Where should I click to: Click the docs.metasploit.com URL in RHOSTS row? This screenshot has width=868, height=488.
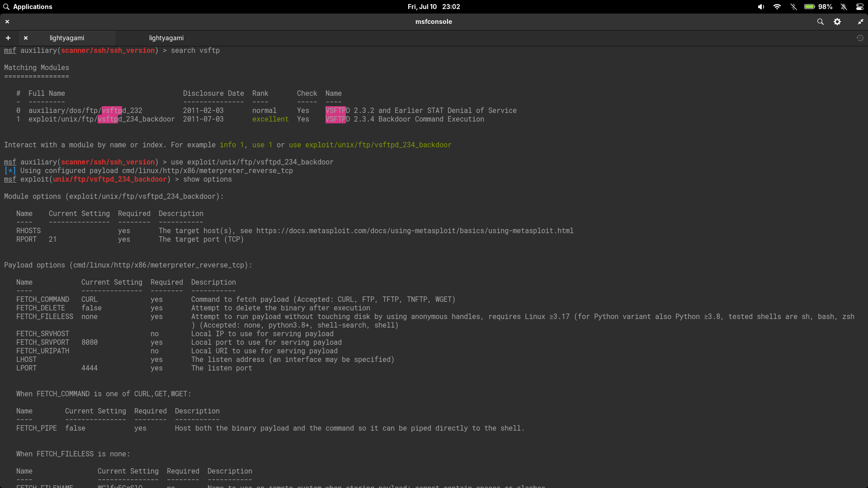(415, 231)
